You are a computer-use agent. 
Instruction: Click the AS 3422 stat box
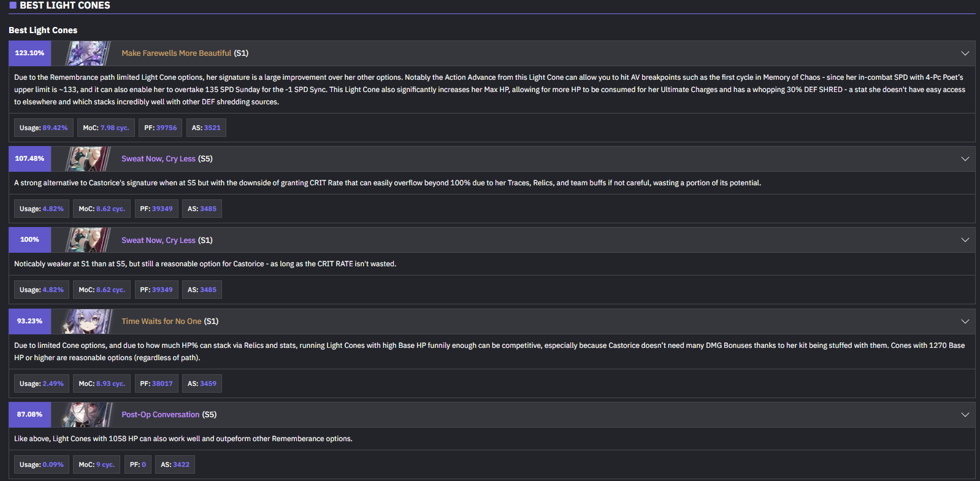[175, 464]
